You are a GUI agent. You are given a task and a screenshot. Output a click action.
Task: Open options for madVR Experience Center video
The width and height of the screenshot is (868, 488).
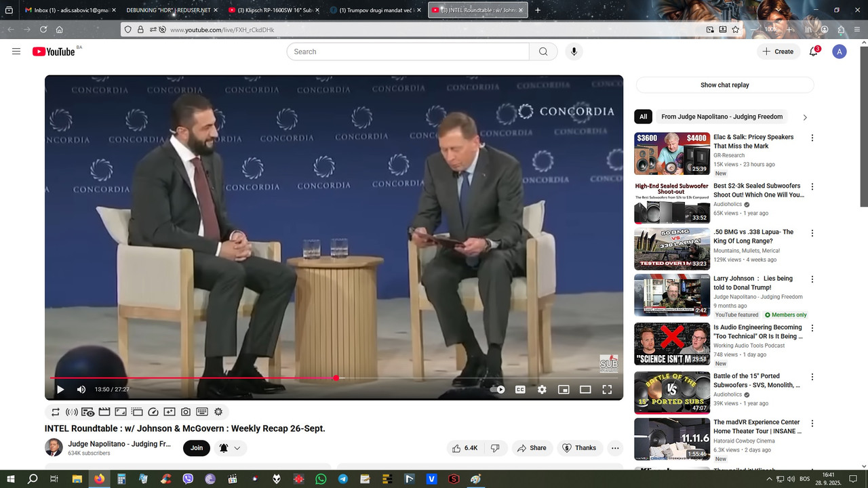[812, 423]
